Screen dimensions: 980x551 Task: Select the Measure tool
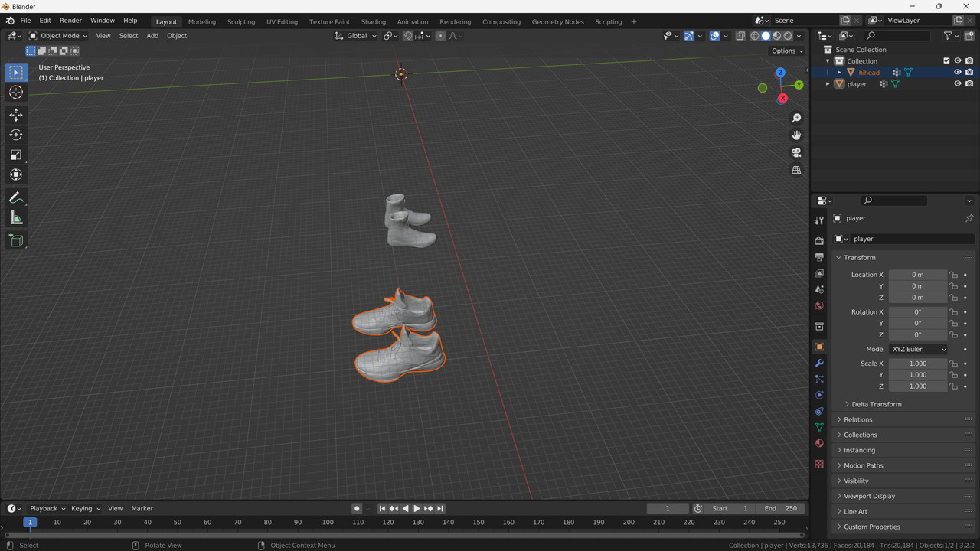[16, 218]
